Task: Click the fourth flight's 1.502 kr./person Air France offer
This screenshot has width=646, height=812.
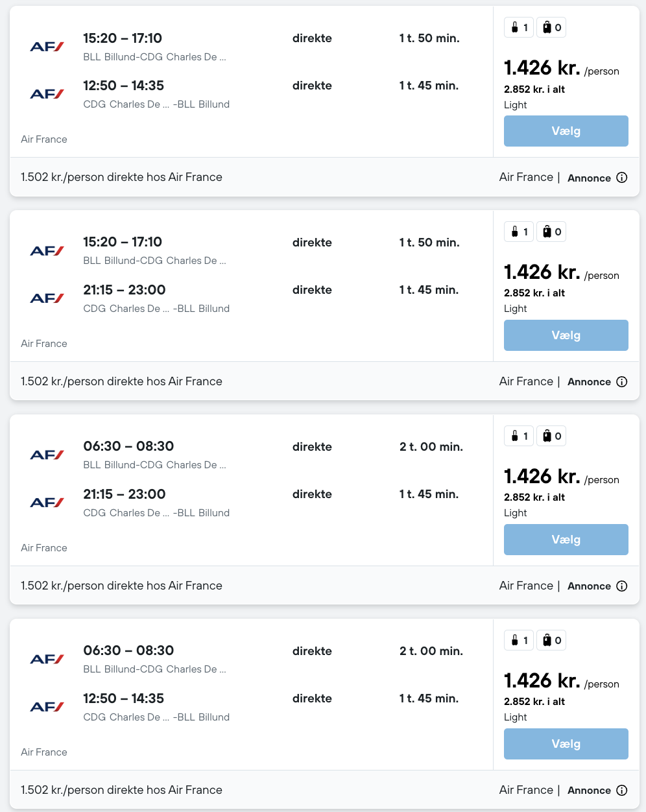Action: [121, 790]
